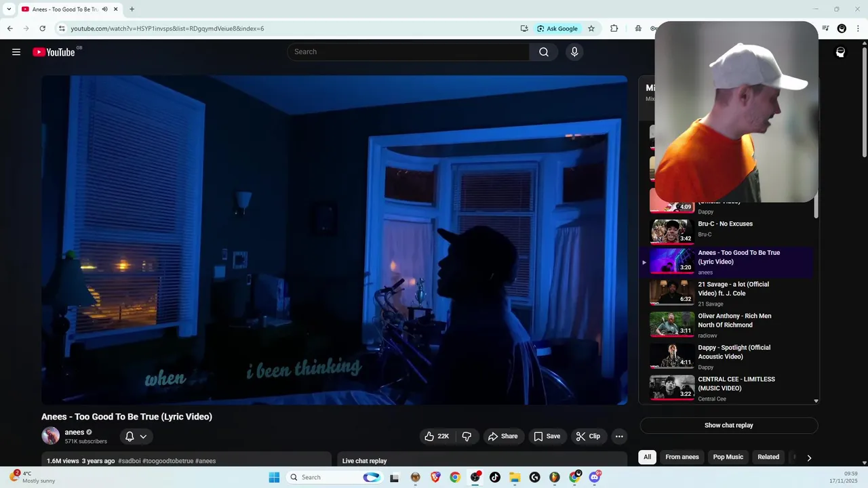This screenshot has height=488, width=868.
Task: Open TikTok from the taskbar
Action: coord(495,477)
